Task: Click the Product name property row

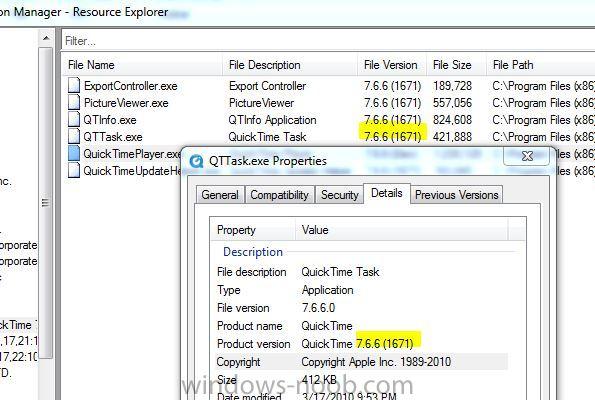Action: [362, 326]
